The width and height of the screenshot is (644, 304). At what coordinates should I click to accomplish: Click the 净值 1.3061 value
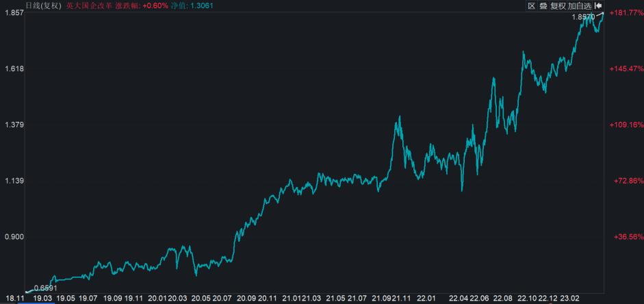tap(192, 5)
